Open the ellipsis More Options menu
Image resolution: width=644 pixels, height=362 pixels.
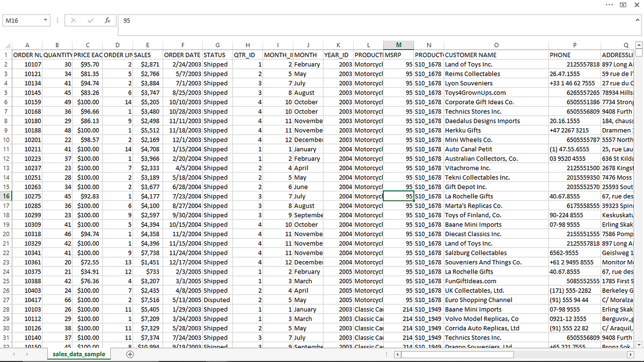(610, 5)
